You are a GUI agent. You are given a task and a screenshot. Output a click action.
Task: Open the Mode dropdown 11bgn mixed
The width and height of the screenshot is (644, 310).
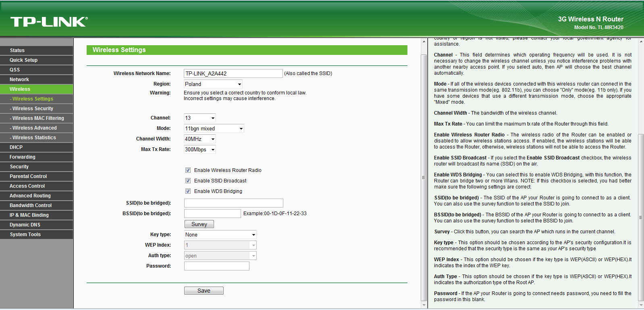(214, 128)
